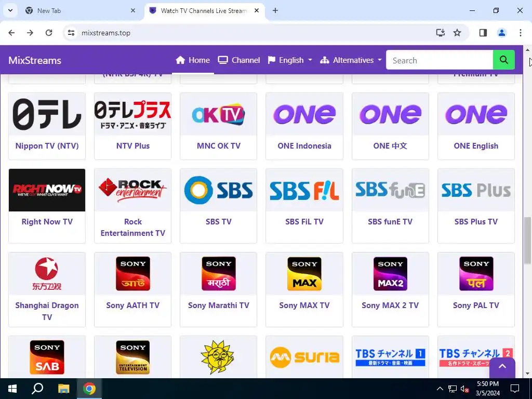Open the TBS Channel 1 logo
This screenshot has width=532, height=399.
390,357
